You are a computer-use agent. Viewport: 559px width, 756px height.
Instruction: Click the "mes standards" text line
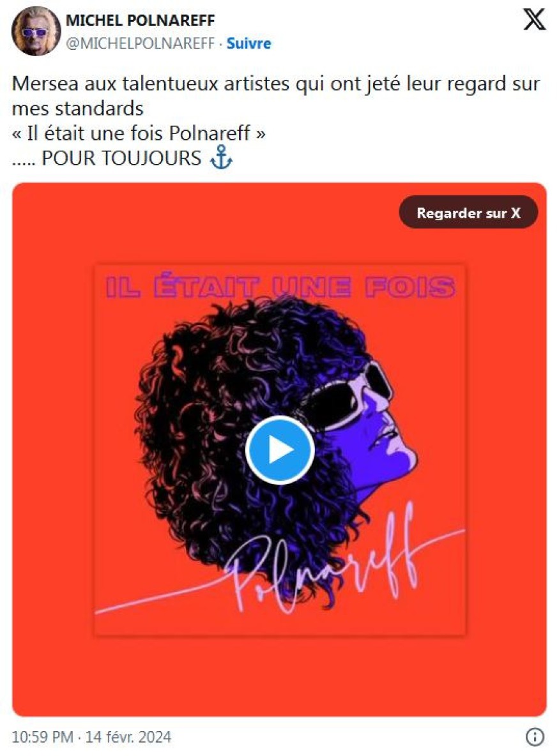point(78,109)
